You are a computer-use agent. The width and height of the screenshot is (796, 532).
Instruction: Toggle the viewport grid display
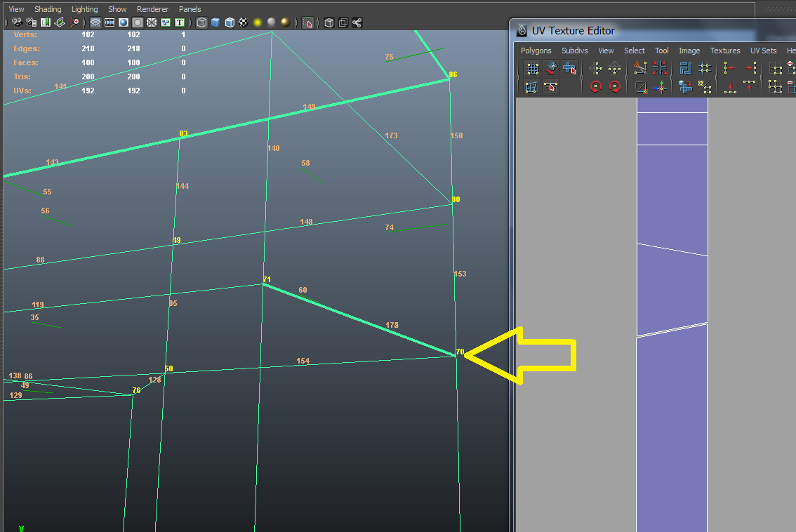95,22
